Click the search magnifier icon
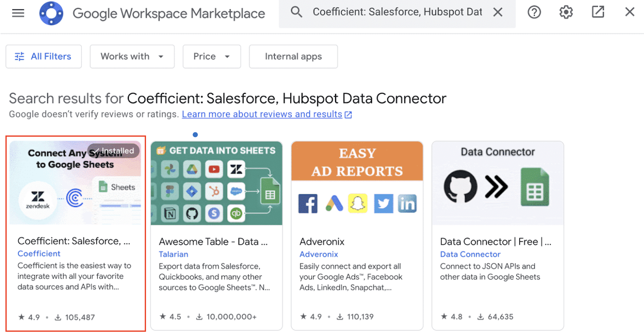Screen dimensions: 644x334 296,12
